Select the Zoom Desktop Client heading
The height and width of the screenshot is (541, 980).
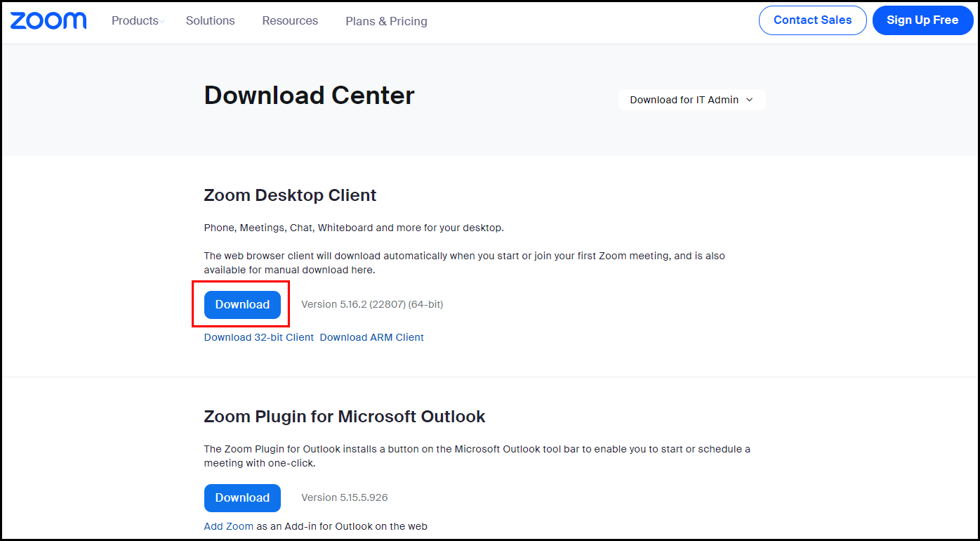291,195
